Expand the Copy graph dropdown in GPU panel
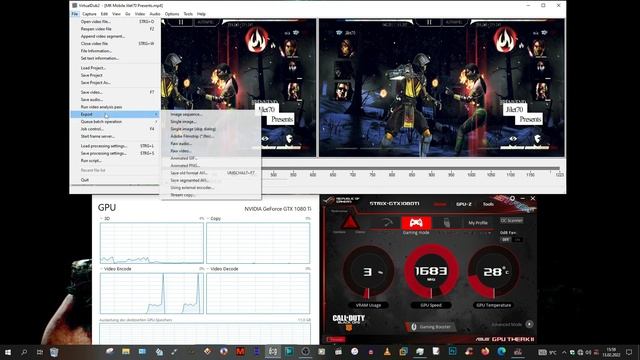The height and width of the screenshot is (360, 640). click(208, 219)
